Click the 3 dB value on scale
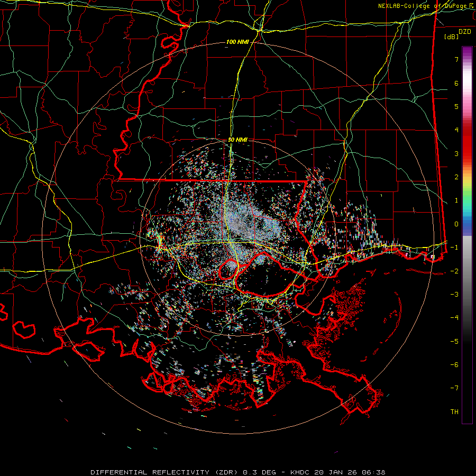 point(456,153)
